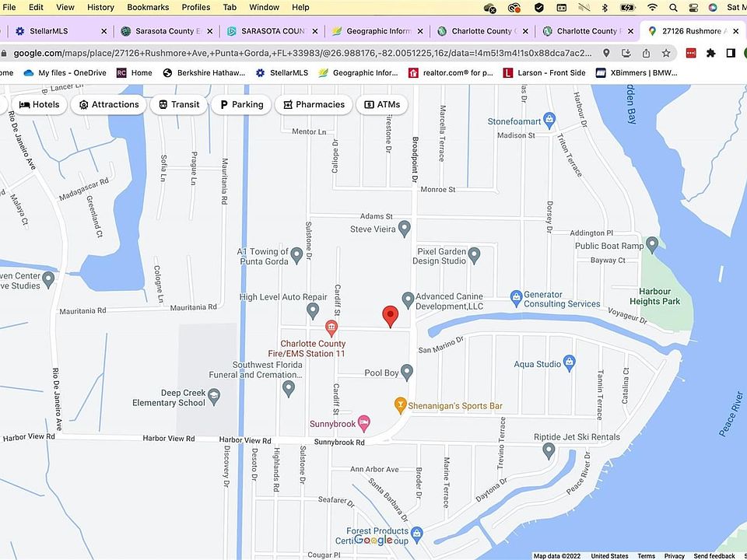Open the Profiles menu
Viewport: 747px width, 560px height.
(196, 7)
